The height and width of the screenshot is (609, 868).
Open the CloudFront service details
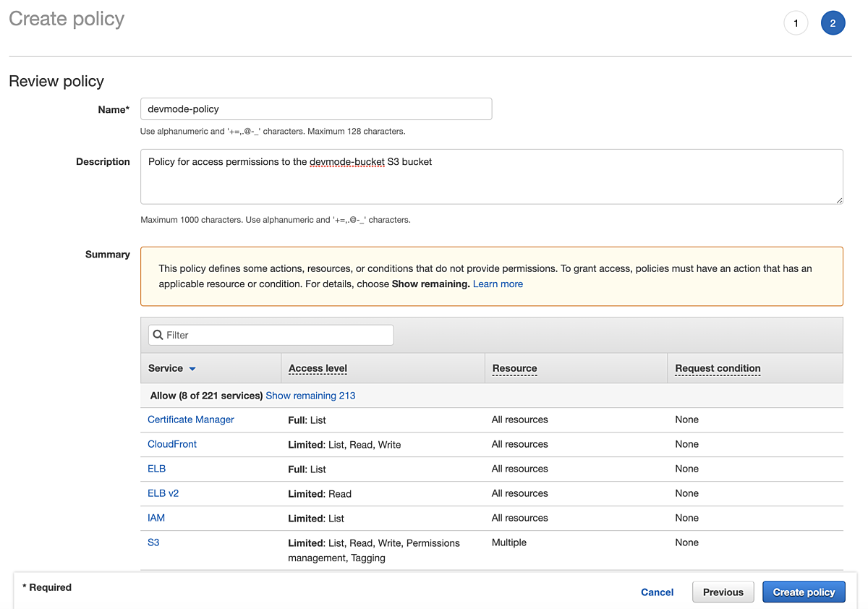(x=171, y=444)
